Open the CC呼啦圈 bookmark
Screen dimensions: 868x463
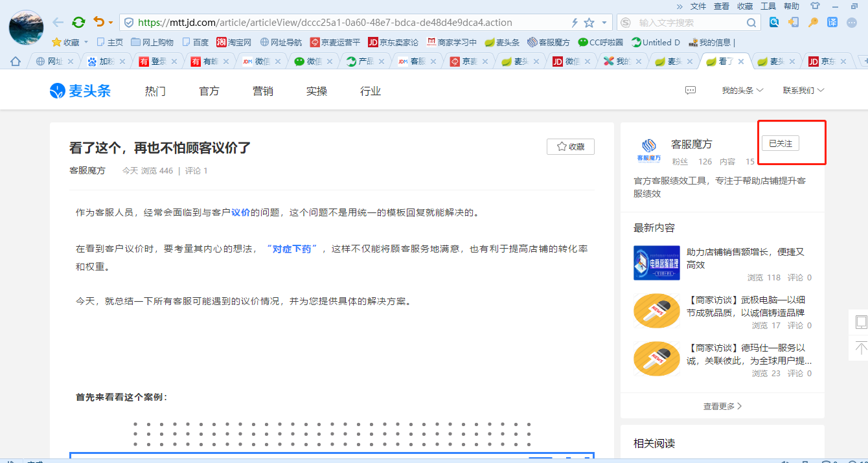pos(600,42)
